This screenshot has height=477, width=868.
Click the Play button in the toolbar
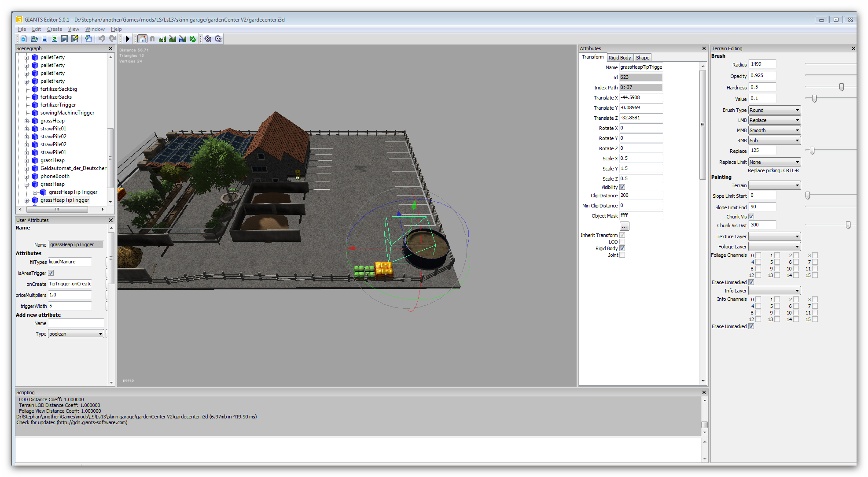pyautogui.click(x=128, y=39)
